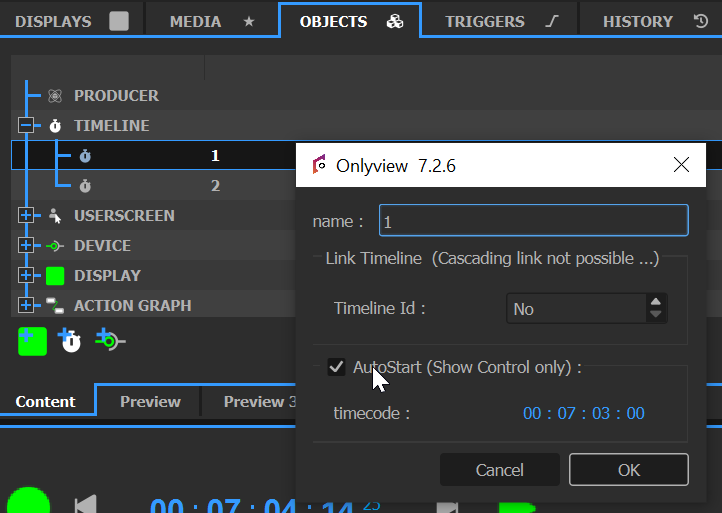
Task: Confirm the dialog with OK
Action: [629, 470]
